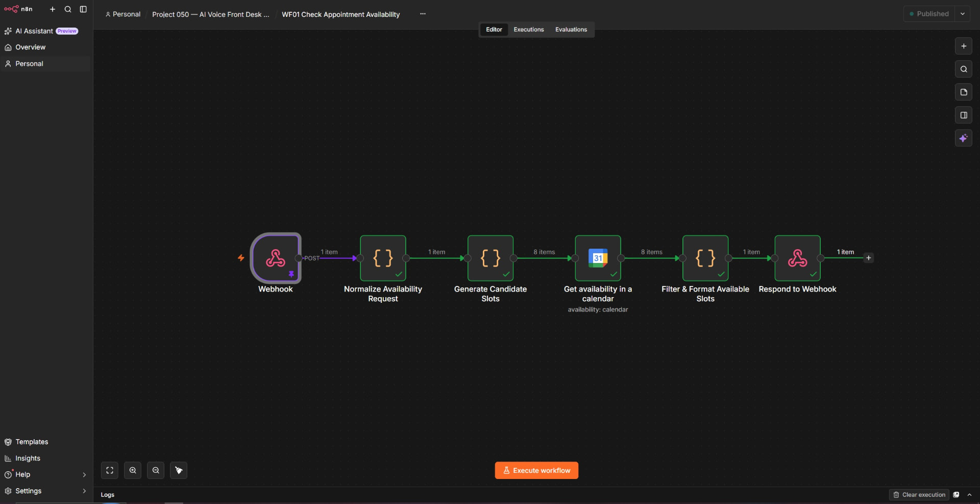Select Personal in the sidebar
Viewport: 980px width, 504px height.
(46, 64)
